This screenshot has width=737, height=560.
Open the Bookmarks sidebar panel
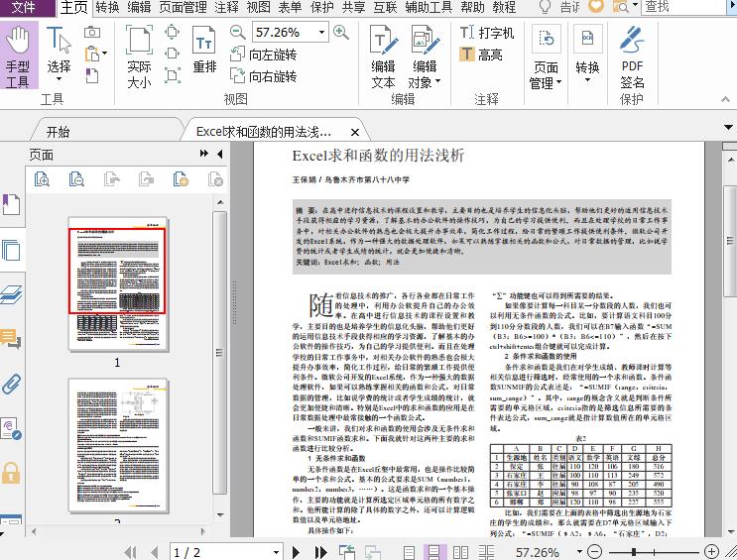tap(11, 204)
